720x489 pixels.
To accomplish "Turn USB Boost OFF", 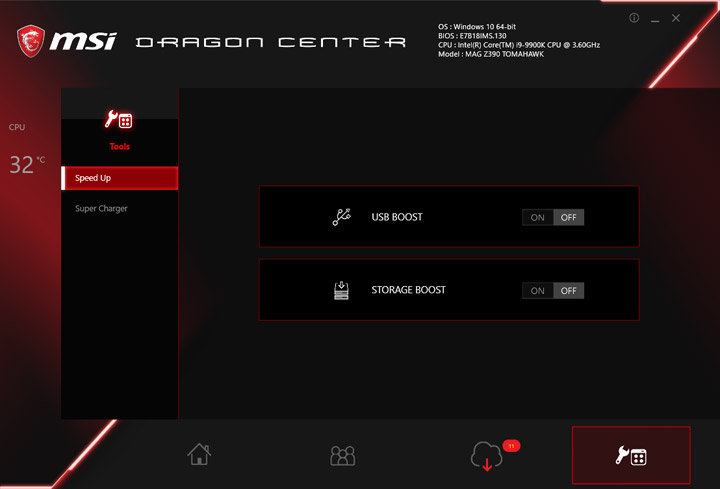I will pyautogui.click(x=568, y=217).
